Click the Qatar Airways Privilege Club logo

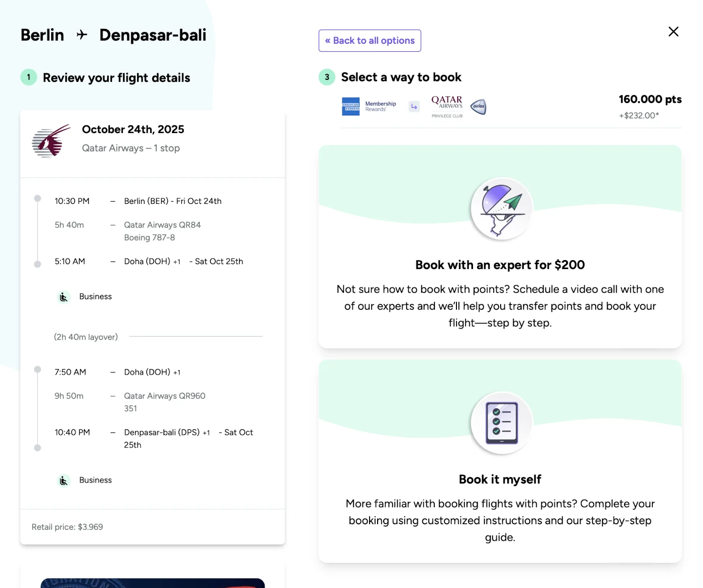click(x=446, y=106)
